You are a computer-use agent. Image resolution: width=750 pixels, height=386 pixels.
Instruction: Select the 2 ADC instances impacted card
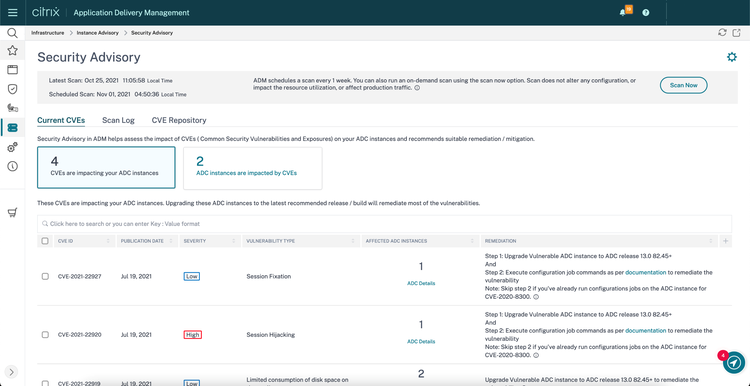coord(253,168)
